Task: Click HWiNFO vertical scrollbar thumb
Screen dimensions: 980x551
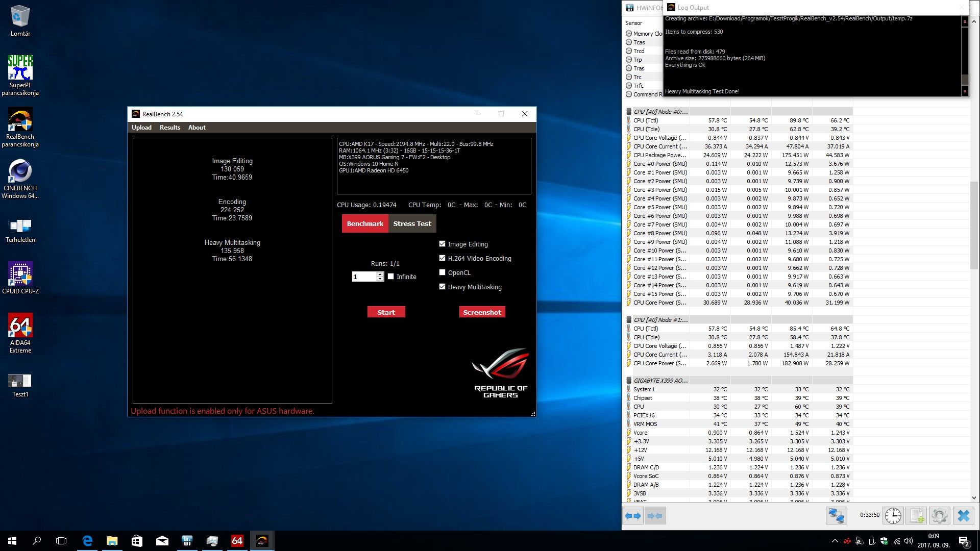Action: coord(974,224)
